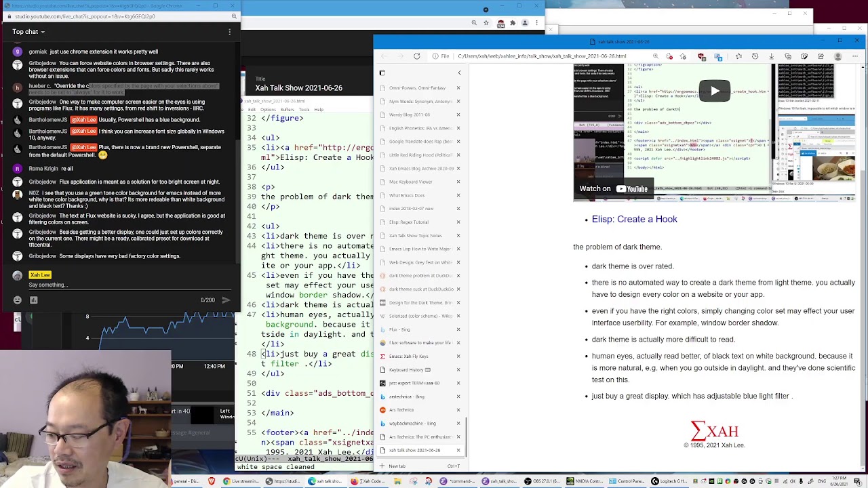Close the 'Solarized (color scheme)' tab

[458, 316]
